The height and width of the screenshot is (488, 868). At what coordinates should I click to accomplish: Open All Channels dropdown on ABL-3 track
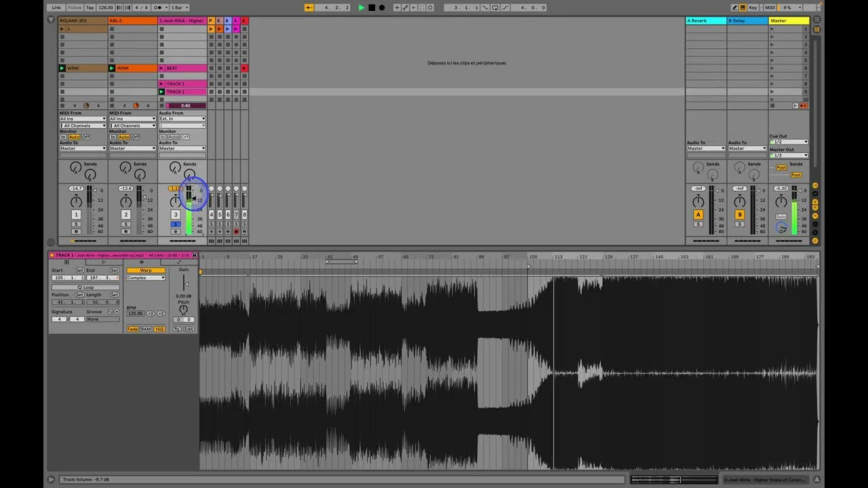click(x=133, y=125)
